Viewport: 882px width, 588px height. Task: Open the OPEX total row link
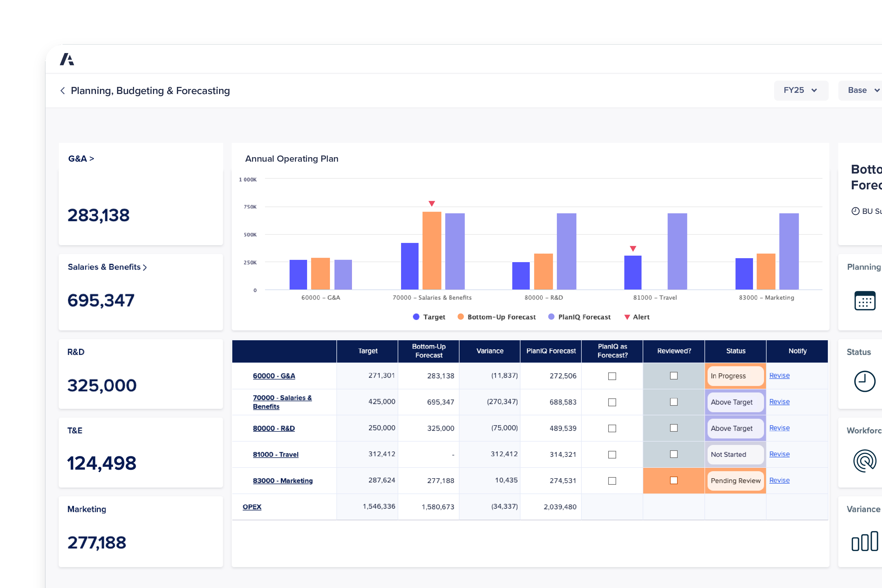pyautogui.click(x=252, y=507)
